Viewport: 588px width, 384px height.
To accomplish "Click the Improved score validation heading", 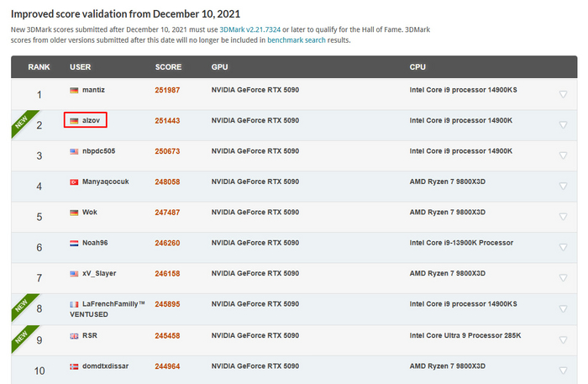I will point(125,14).
